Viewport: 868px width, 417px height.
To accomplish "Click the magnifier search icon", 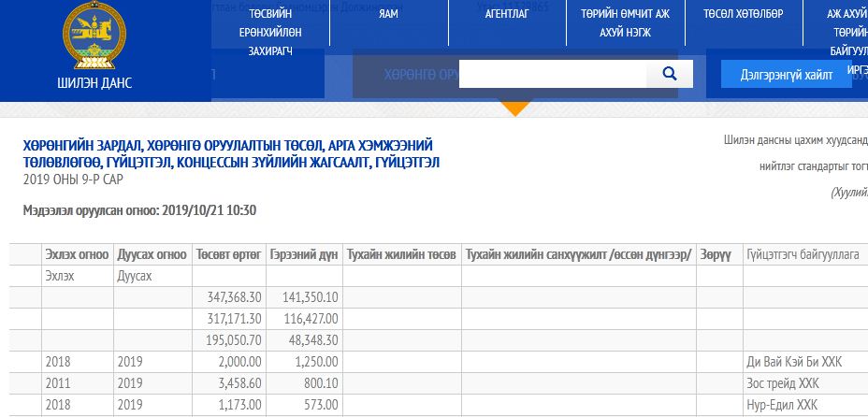I will 669,74.
